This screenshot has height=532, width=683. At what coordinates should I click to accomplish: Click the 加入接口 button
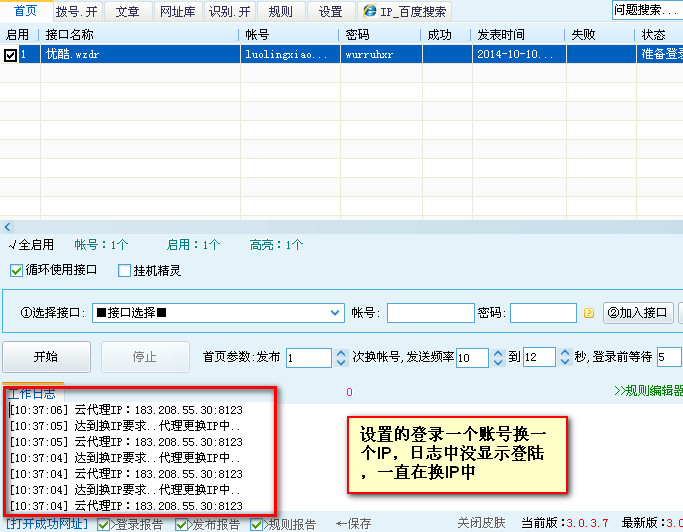click(638, 313)
